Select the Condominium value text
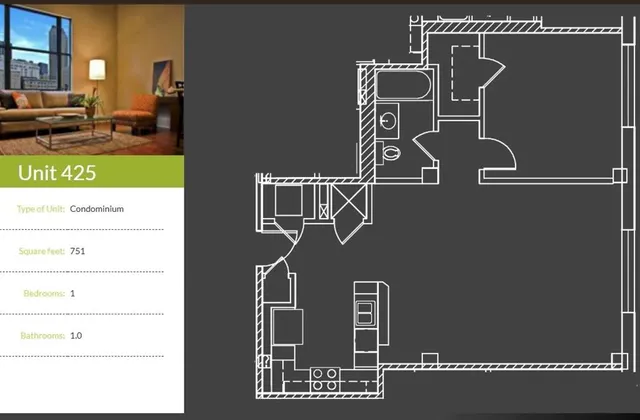 pos(97,209)
